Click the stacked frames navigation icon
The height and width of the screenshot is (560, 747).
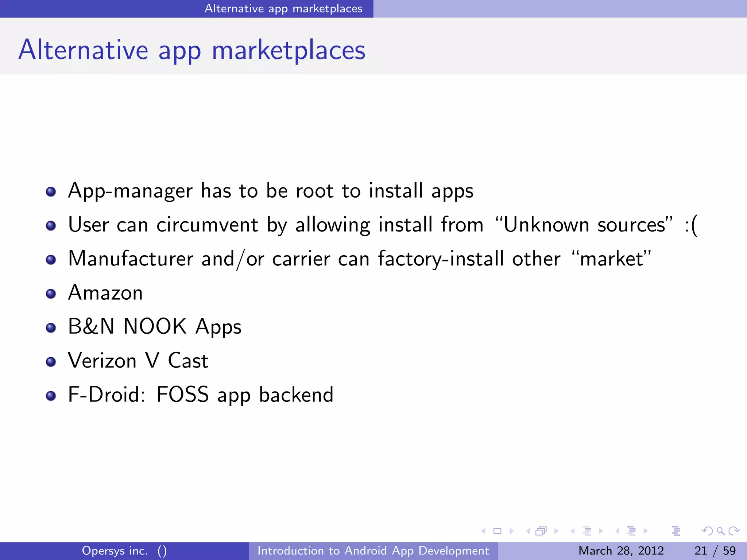[x=541, y=531]
